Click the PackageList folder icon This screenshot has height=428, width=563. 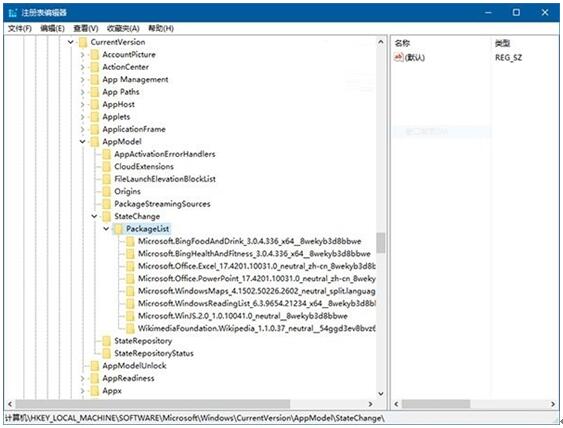coord(118,229)
